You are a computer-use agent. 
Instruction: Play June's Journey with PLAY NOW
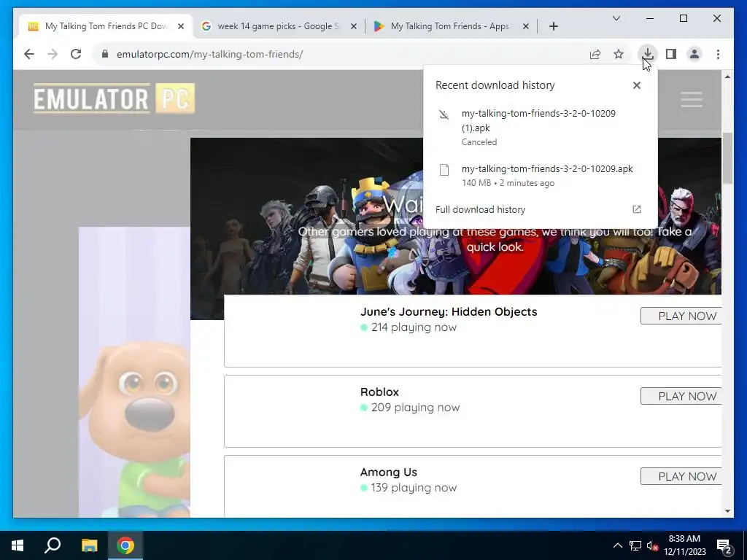coord(681,316)
